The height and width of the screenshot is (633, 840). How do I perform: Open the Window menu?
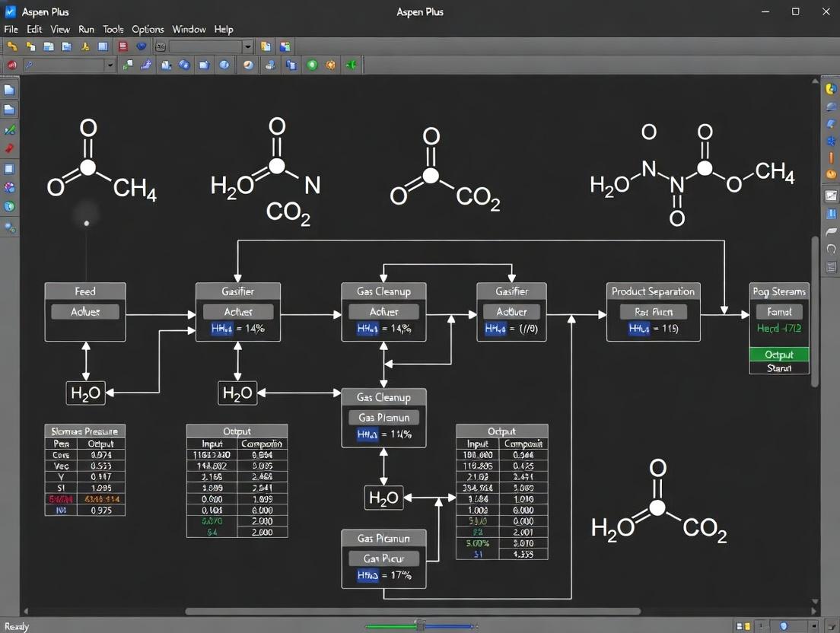tap(189, 29)
